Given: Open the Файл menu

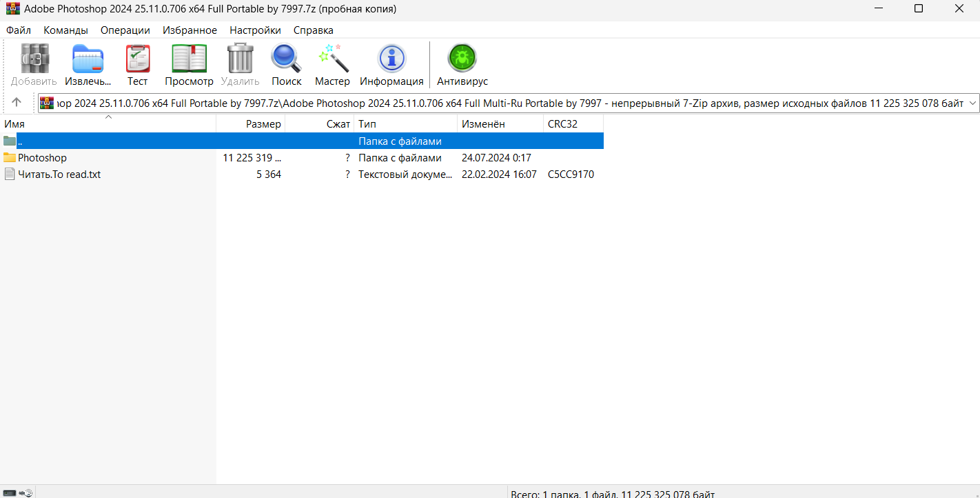Looking at the screenshot, I should pos(19,30).
